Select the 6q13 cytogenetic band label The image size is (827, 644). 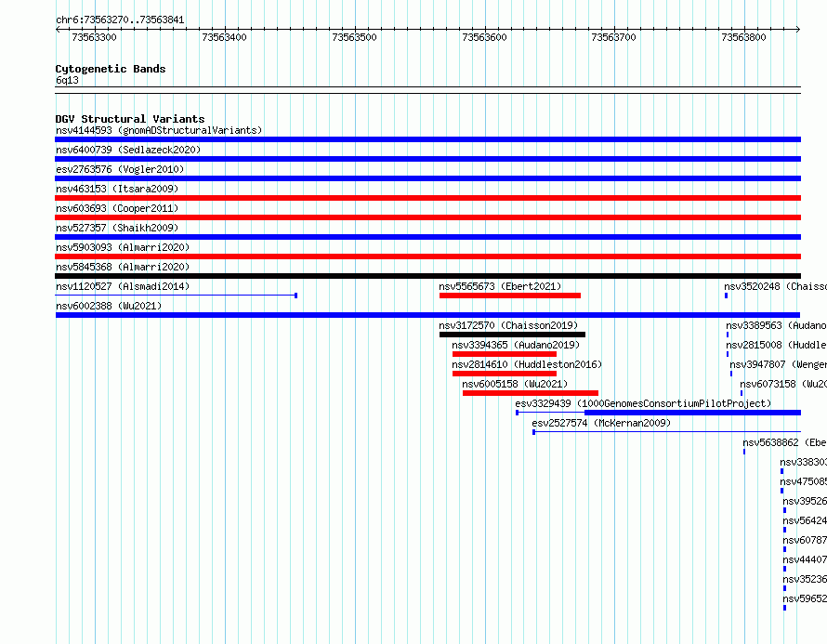(x=67, y=80)
